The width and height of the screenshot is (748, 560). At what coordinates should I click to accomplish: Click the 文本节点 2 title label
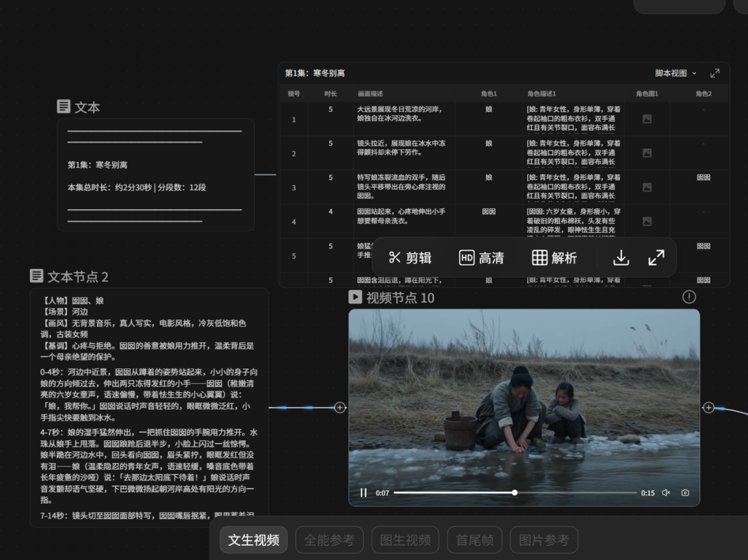[78, 277]
